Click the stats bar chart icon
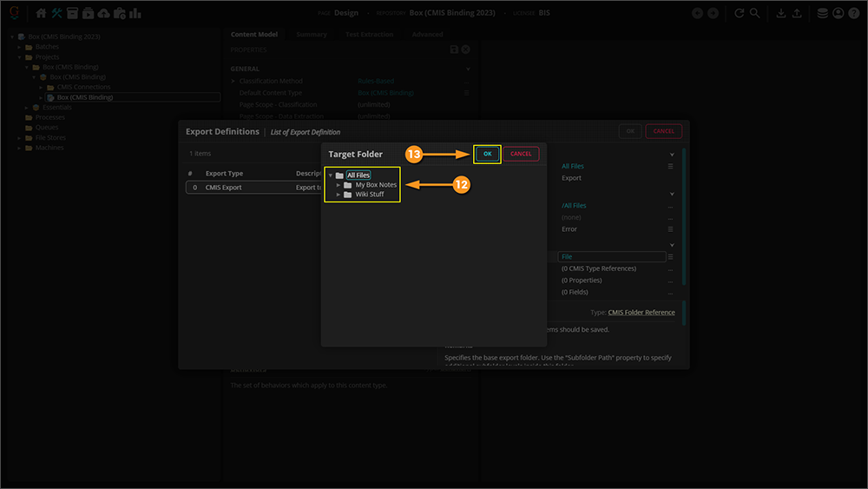The width and height of the screenshot is (868, 489). coord(135,13)
